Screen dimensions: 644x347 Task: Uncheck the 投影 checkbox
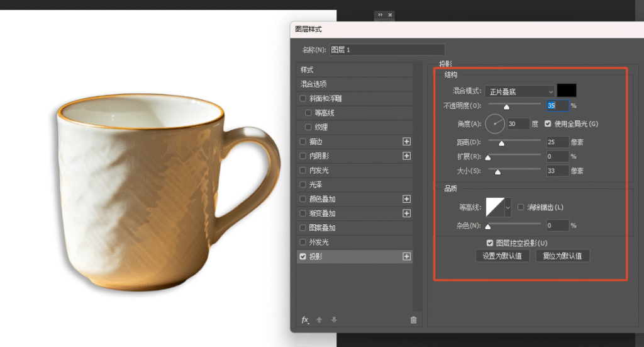[303, 256]
